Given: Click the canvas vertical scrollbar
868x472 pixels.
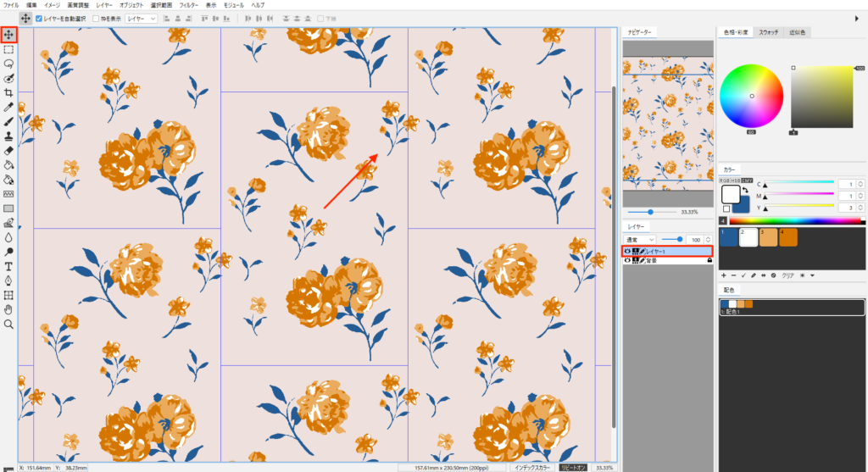Looking at the screenshot, I should click(614, 257).
